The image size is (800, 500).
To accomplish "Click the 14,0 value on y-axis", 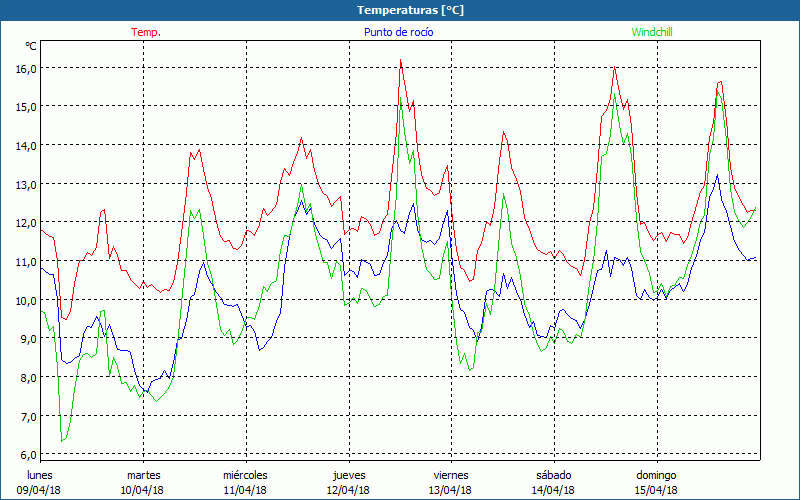I will (x=25, y=145).
